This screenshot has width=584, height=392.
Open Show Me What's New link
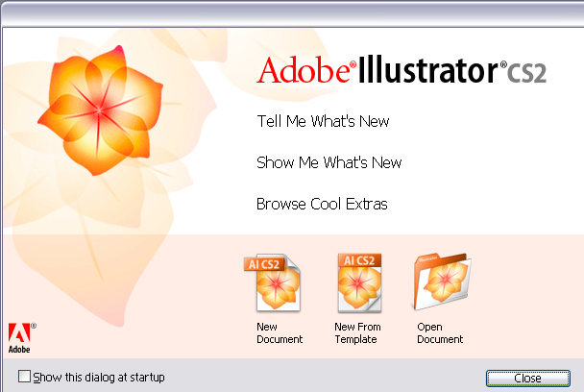click(328, 162)
